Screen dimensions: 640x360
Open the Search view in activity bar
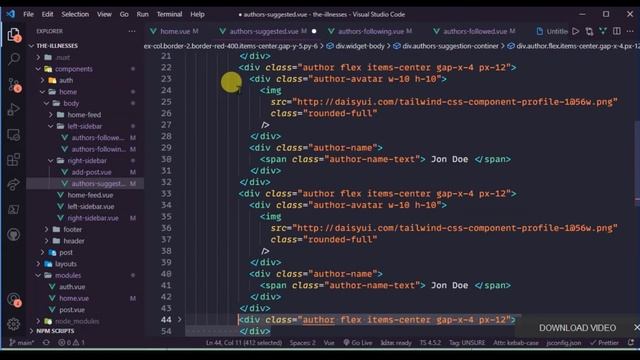(x=13, y=60)
